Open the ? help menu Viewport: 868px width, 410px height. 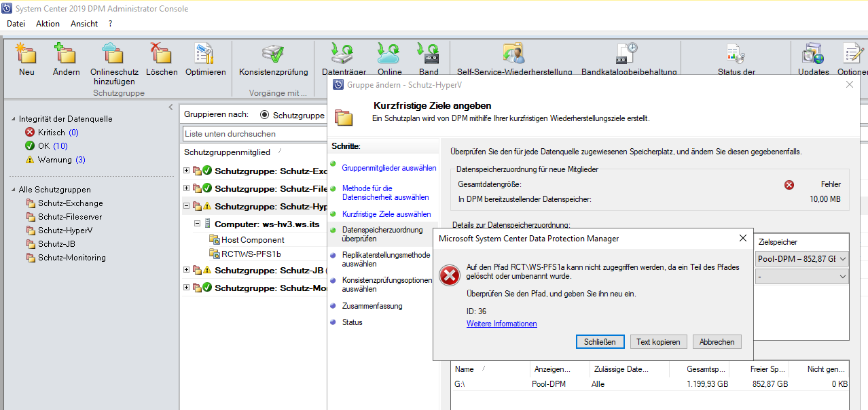110,24
